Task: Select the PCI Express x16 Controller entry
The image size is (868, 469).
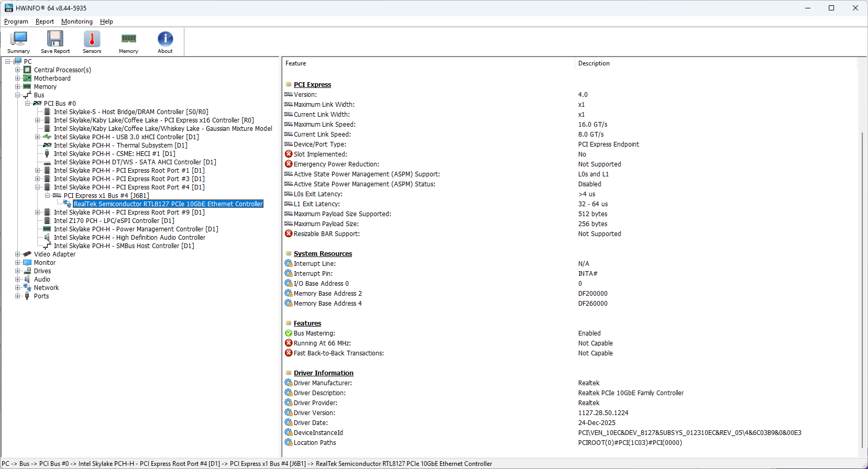Action: 154,120
